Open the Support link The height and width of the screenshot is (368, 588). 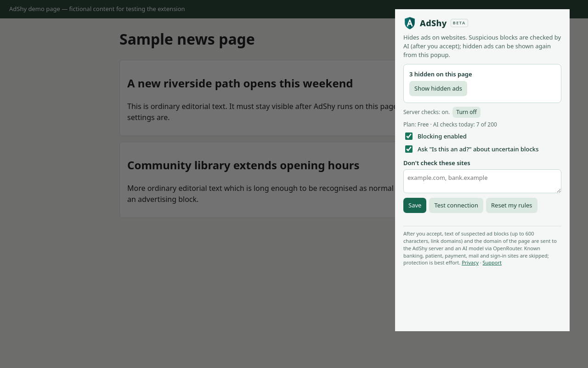(492, 263)
